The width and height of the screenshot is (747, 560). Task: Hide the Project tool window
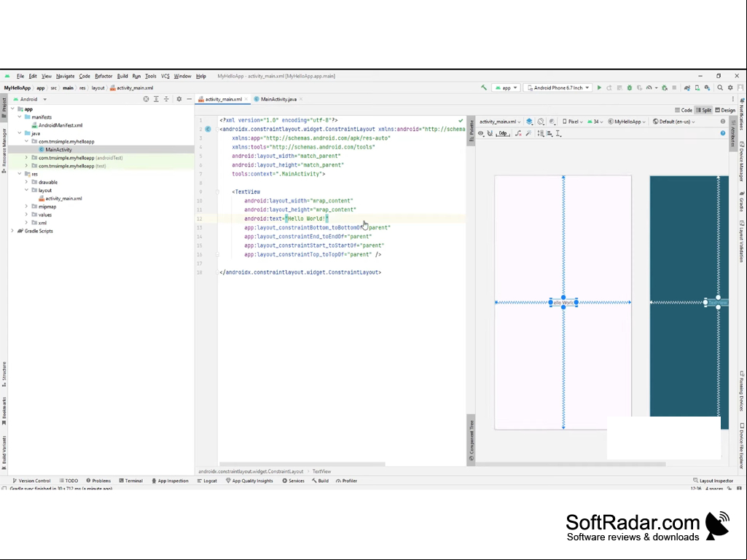click(x=189, y=99)
